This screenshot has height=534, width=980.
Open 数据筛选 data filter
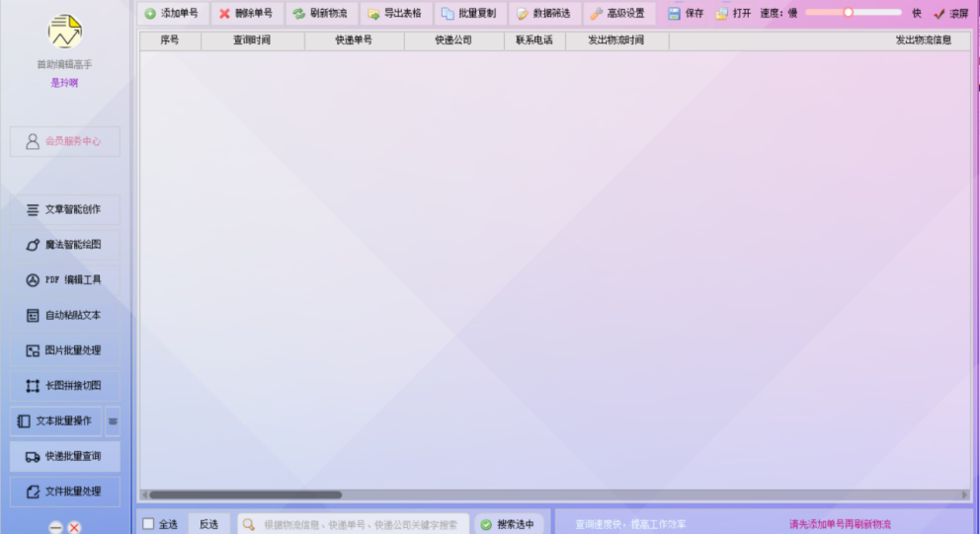click(544, 13)
